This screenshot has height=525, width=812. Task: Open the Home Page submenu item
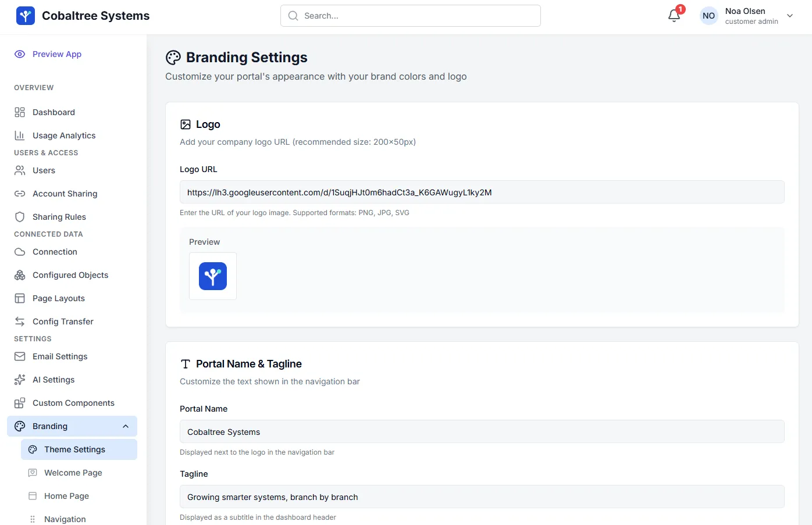click(x=79, y=496)
